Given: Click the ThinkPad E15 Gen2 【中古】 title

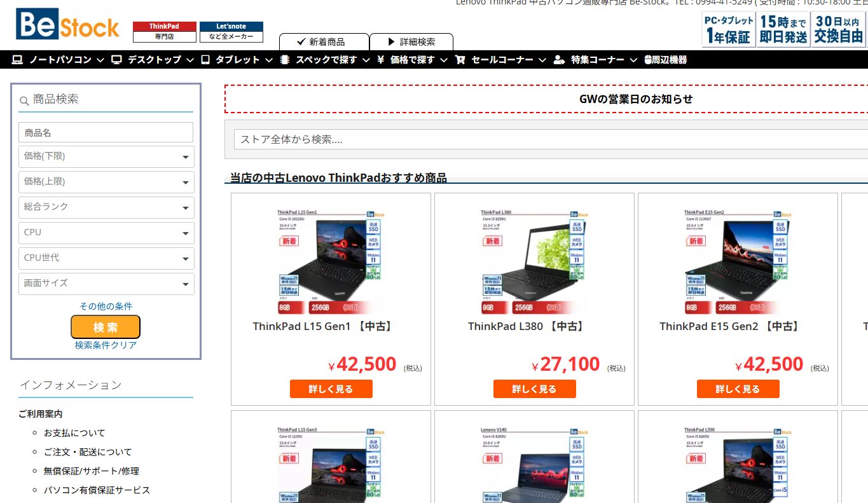Looking at the screenshot, I should tap(730, 326).
